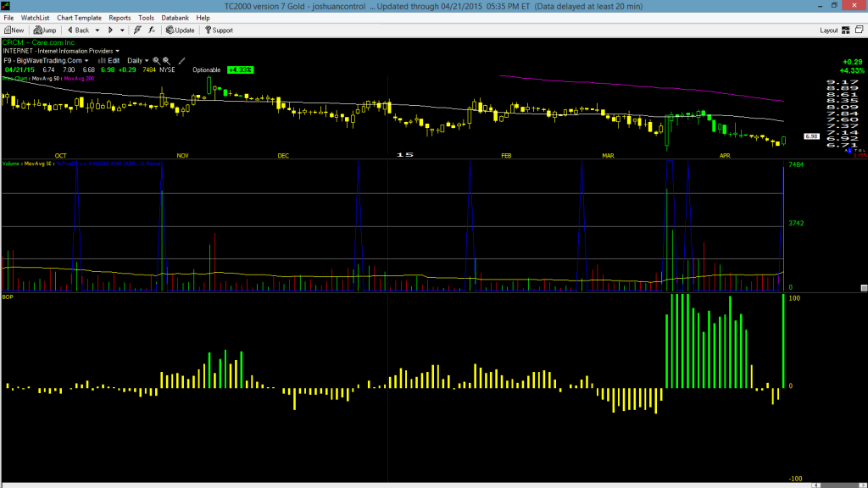Open the Jump tool
Image resolution: width=868 pixels, height=488 pixels.
pos(45,30)
